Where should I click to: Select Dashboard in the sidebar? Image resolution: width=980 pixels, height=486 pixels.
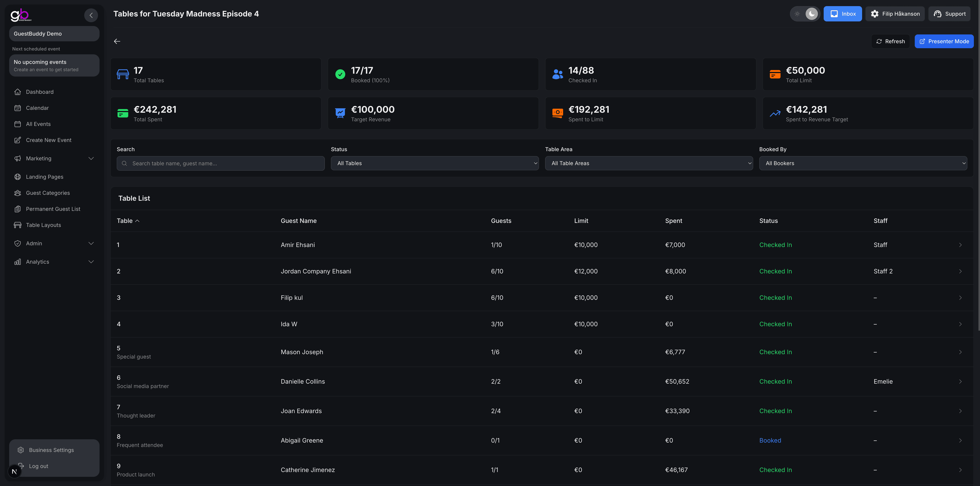click(x=40, y=92)
